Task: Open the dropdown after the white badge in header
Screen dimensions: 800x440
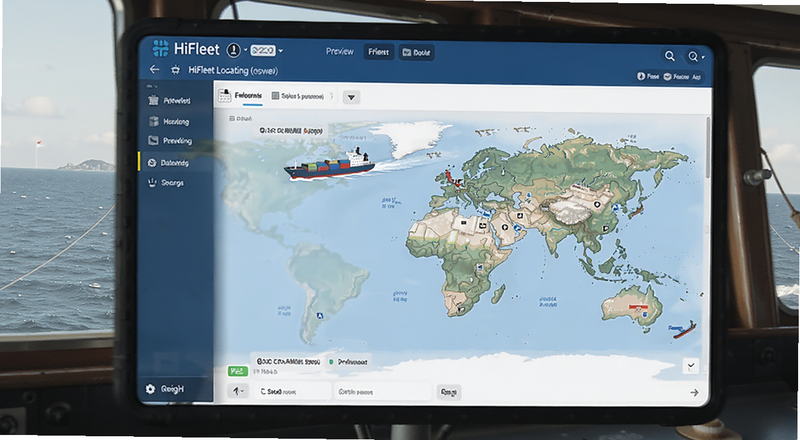Action: pyautogui.click(x=281, y=51)
